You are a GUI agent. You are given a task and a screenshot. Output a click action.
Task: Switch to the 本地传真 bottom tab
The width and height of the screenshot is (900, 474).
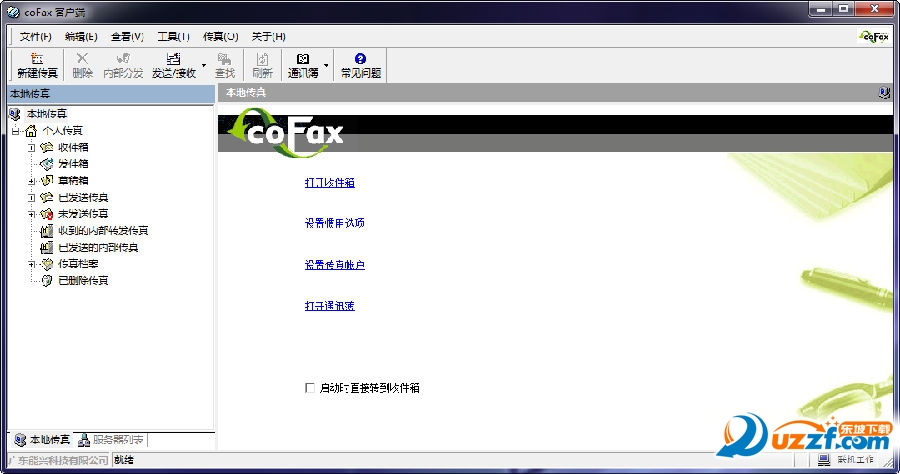click(42, 440)
